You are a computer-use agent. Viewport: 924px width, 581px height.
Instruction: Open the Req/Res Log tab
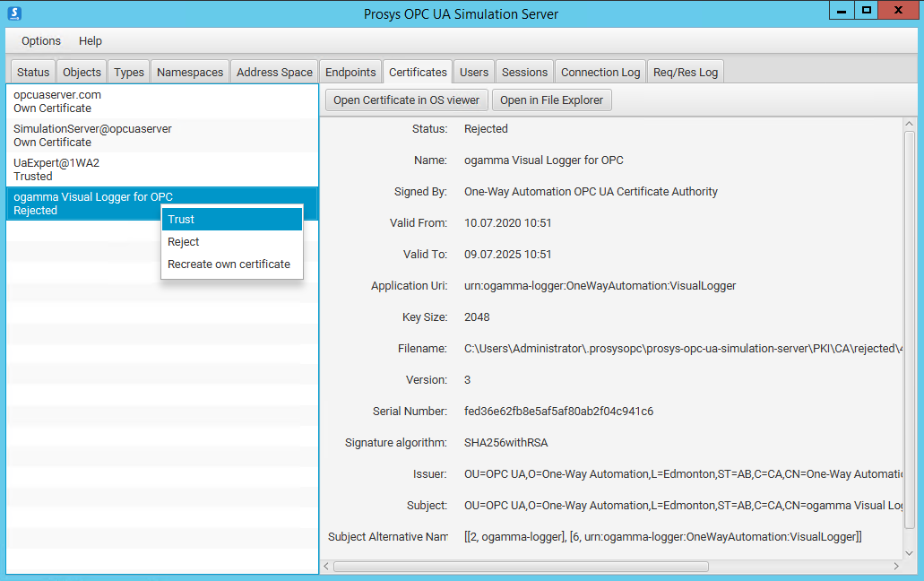point(686,72)
